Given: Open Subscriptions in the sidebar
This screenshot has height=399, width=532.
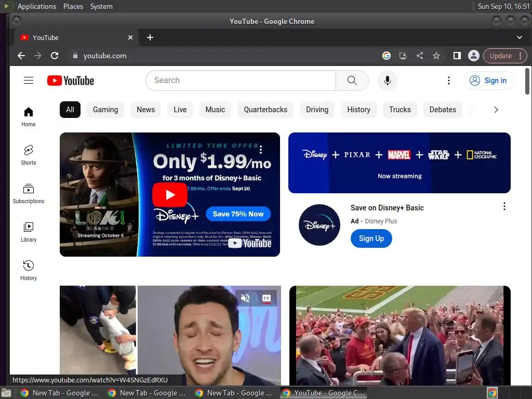Looking at the screenshot, I should (x=29, y=194).
